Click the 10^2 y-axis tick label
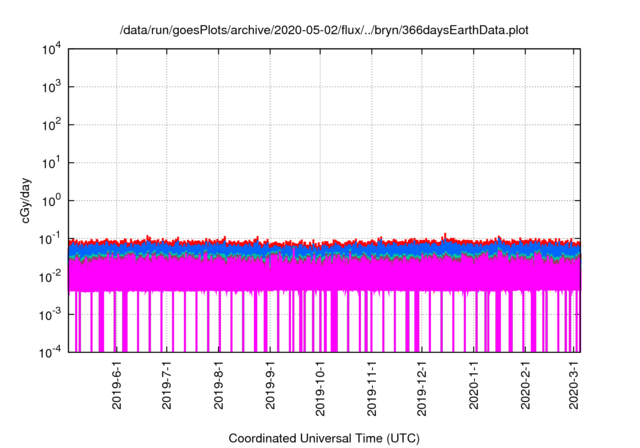Image resolution: width=640 pixels, height=448 pixels. coord(52,125)
